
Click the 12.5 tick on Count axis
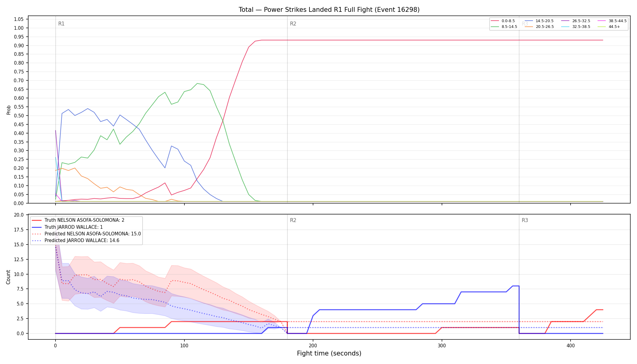(19, 259)
